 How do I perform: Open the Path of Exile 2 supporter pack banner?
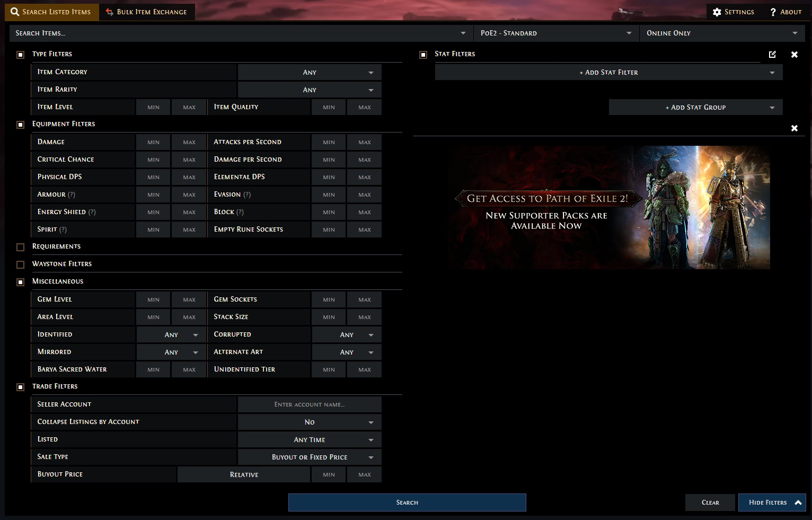pos(608,207)
